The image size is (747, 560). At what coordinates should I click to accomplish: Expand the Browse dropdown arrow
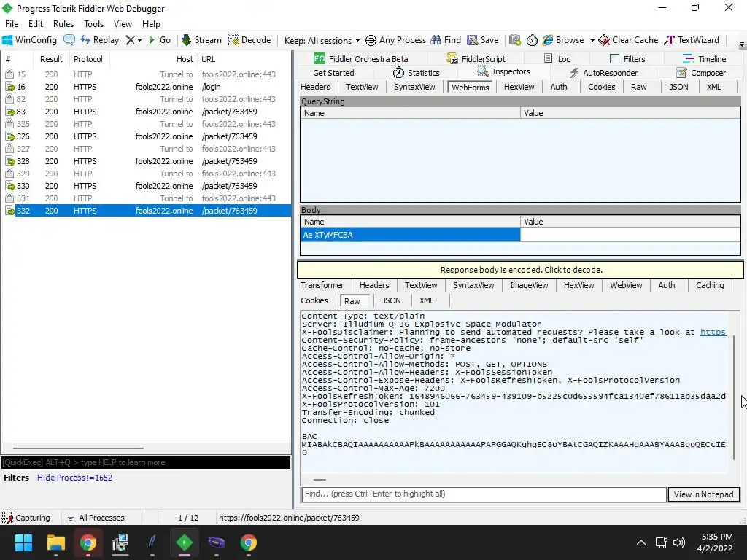(592, 41)
